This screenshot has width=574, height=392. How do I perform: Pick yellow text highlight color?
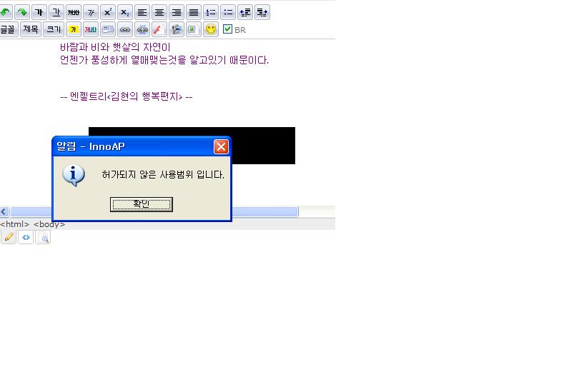pyautogui.click(x=73, y=29)
